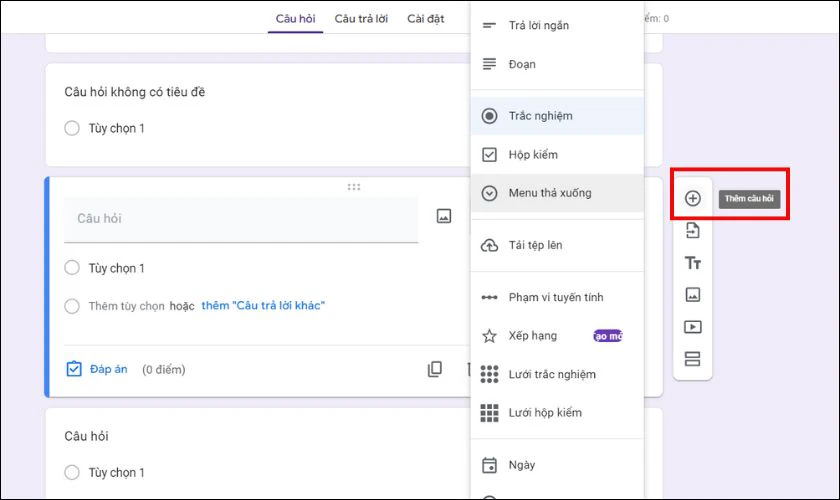Click the Add title and description icon
The width and height of the screenshot is (840, 500).
pyautogui.click(x=692, y=263)
